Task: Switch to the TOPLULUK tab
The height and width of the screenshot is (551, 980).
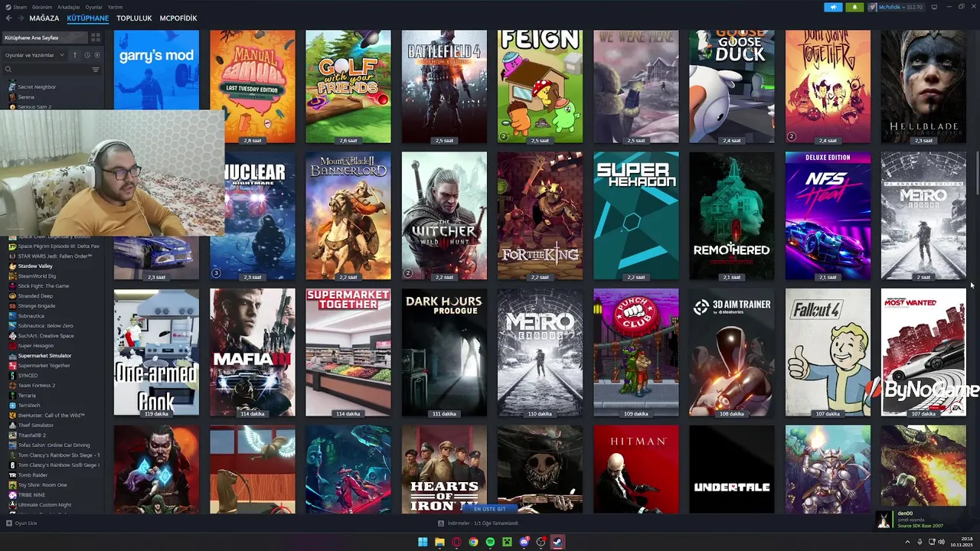Action: click(x=134, y=18)
